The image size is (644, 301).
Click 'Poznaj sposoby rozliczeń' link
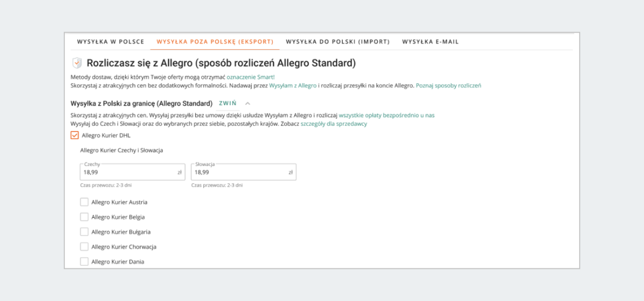pos(448,85)
